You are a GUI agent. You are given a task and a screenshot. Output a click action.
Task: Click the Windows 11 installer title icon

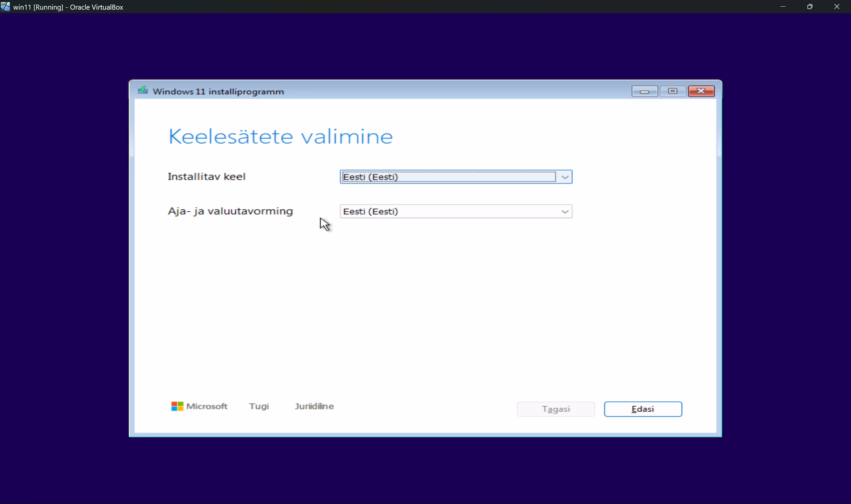coord(143,91)
